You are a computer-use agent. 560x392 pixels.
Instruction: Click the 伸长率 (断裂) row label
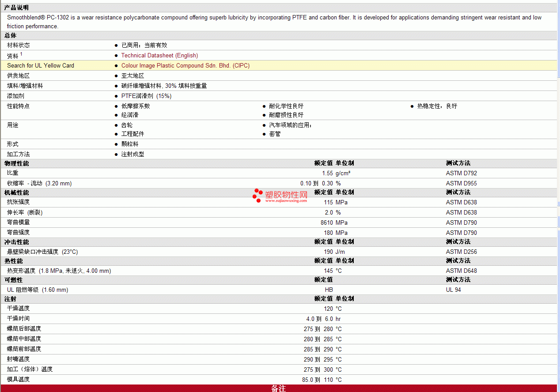click(25, 212)
